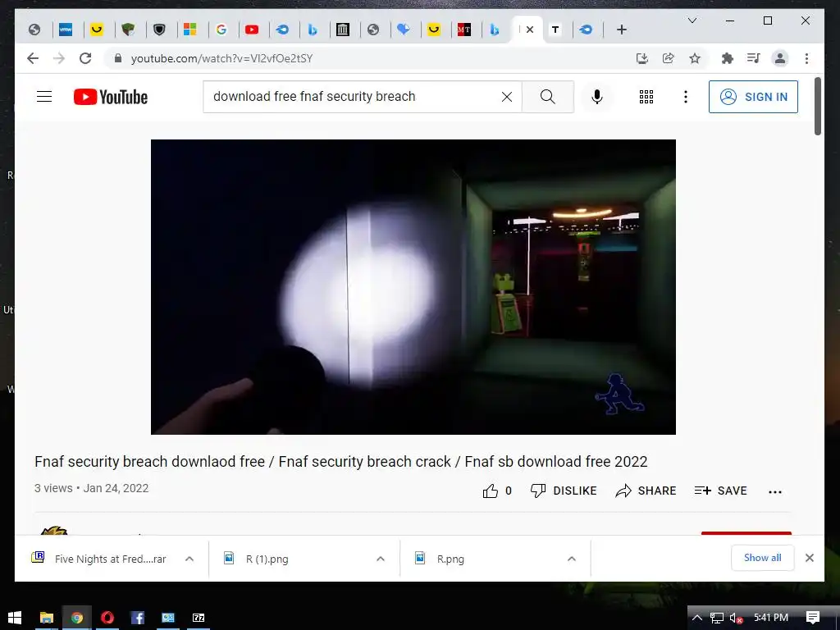The width and height of the screenshot is (840, 630).
Task: Open Chrome tab search chevron
Action: coord(692,21)
